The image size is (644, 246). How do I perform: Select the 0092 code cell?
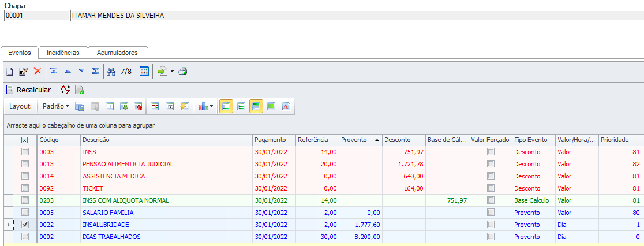click(59, 188)
